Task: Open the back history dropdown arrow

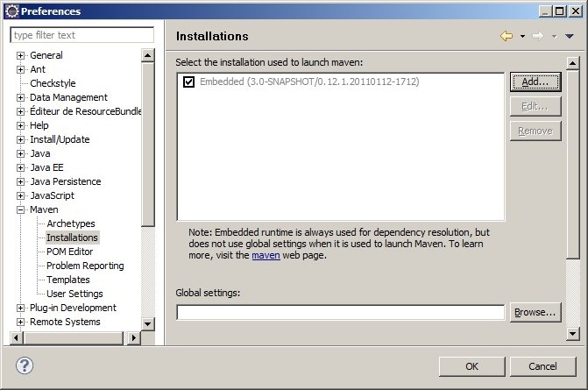Action: click(x=522, y=37)
